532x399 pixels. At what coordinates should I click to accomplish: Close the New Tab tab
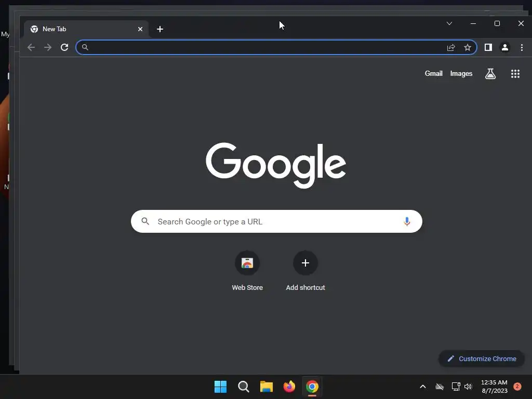(x=140, y=29)
